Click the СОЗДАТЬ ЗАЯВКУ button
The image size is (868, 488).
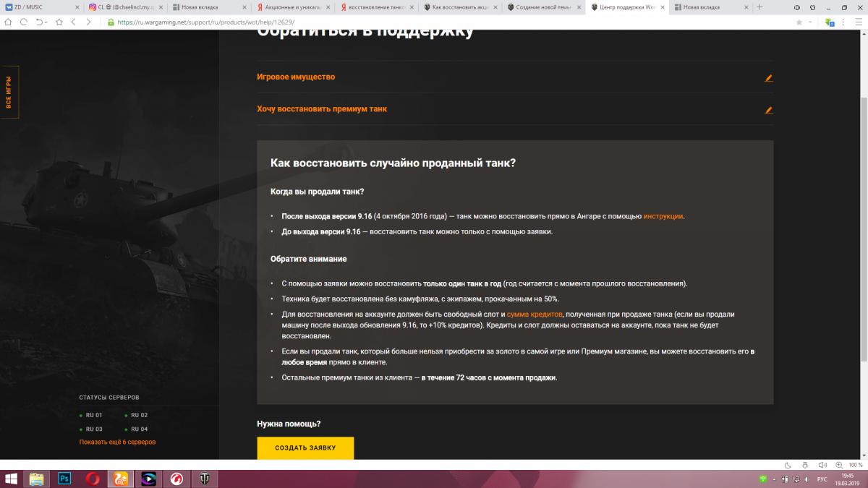coord(305,448)
